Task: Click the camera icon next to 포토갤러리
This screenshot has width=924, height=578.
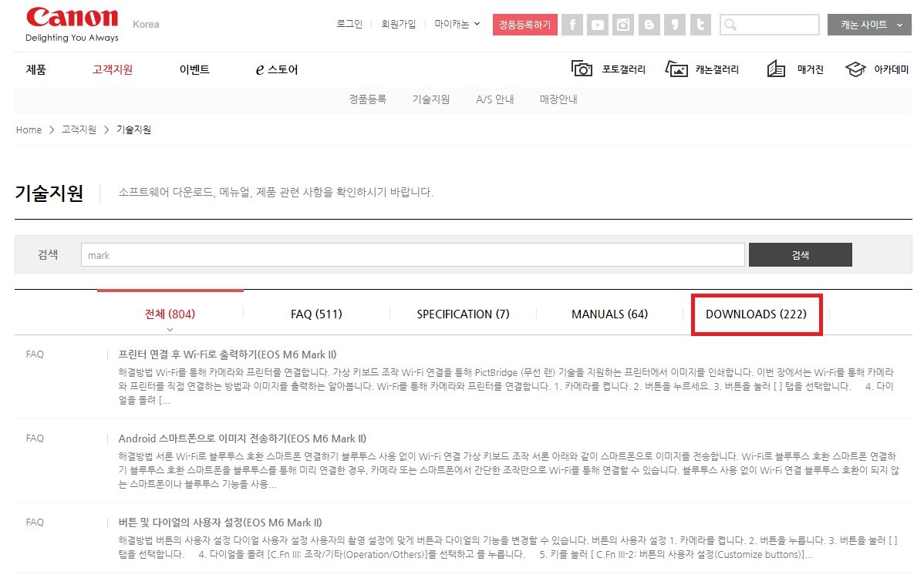Action: [x=582, y=69]
